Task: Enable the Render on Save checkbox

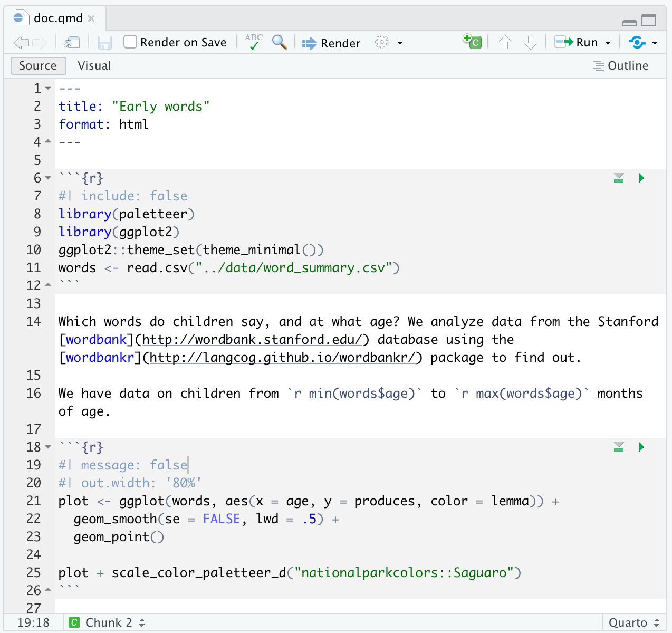Action: [x=130, y=42]
